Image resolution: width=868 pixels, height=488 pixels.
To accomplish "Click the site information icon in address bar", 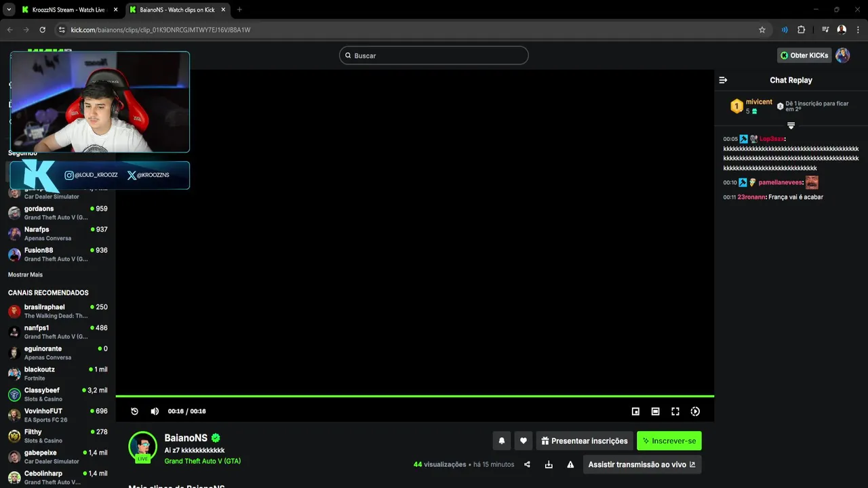I will tap(62, 30).
